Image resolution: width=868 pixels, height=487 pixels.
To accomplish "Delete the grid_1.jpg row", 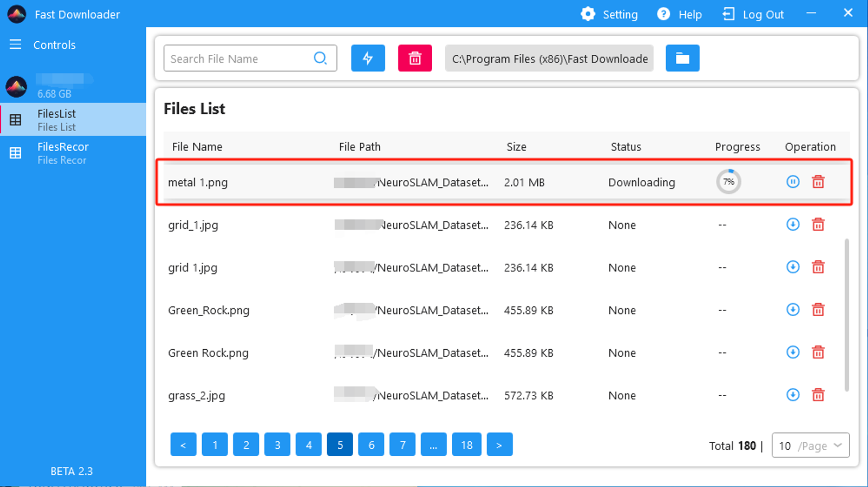I will coord(818,225).
